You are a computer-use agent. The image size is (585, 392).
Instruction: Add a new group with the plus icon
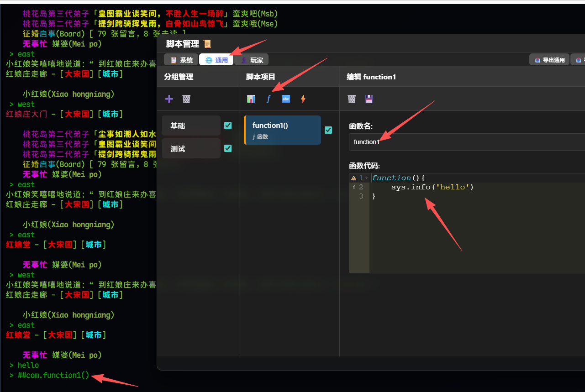pyautogui.click(x=169, y=99)
